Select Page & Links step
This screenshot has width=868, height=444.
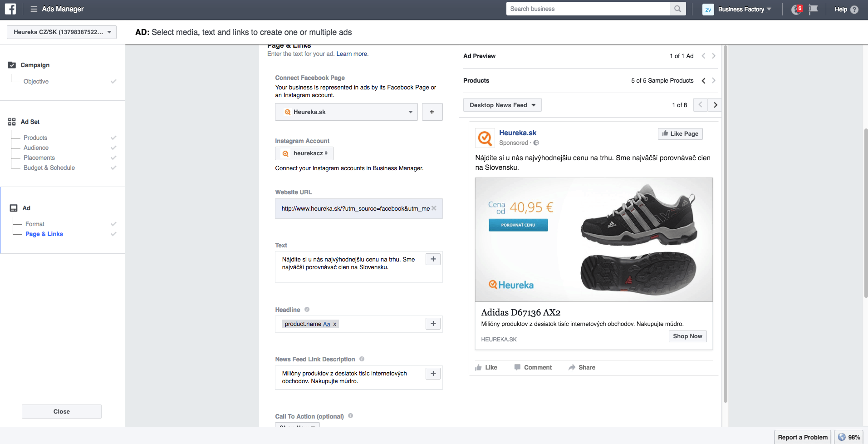coord(44,234)
